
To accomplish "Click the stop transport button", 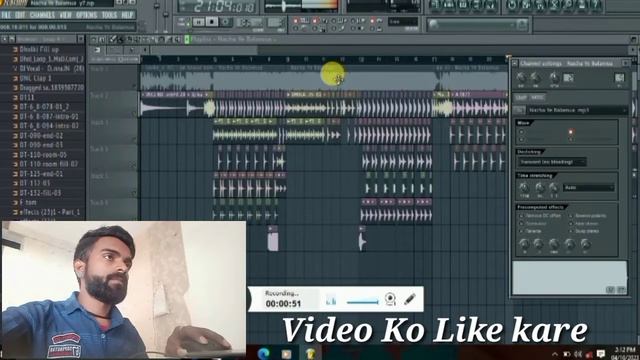I will pos(212,22).
